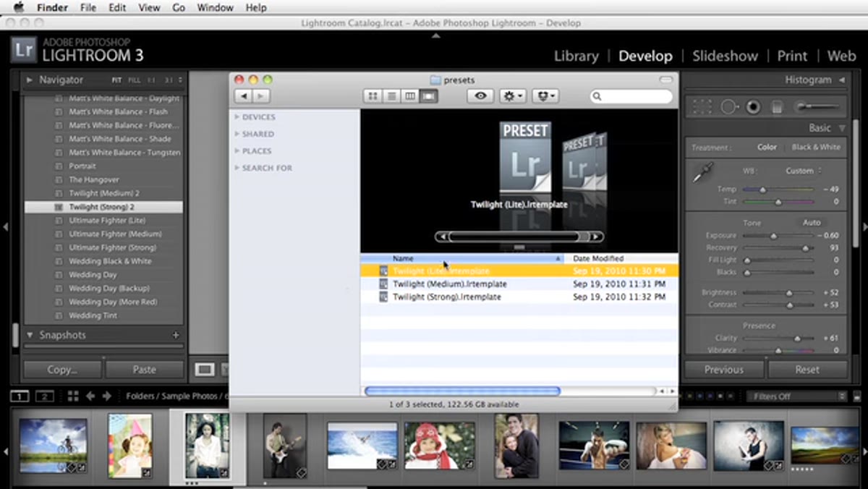Screen dimensions: 868x489
Task: Go to next photo via filmstrip forward arrow
Action: pyautogui.click(x=107, y=396)
